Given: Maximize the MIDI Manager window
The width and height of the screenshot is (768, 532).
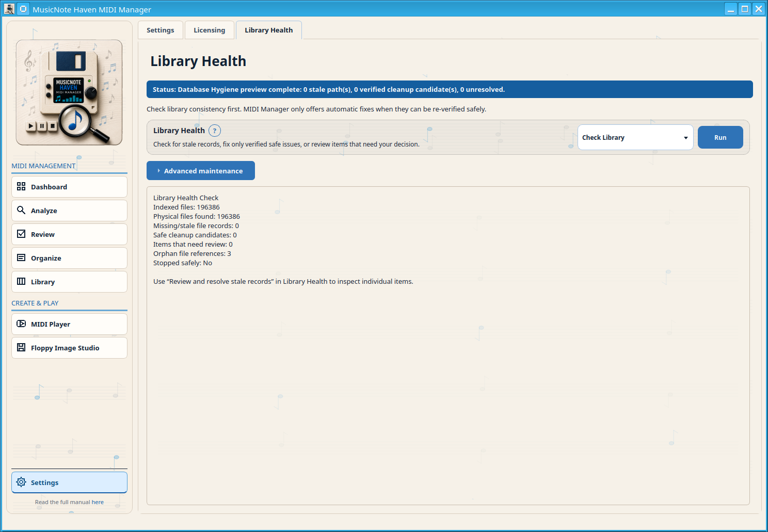Looking at the screenshot, I should [x=745, y=9].
